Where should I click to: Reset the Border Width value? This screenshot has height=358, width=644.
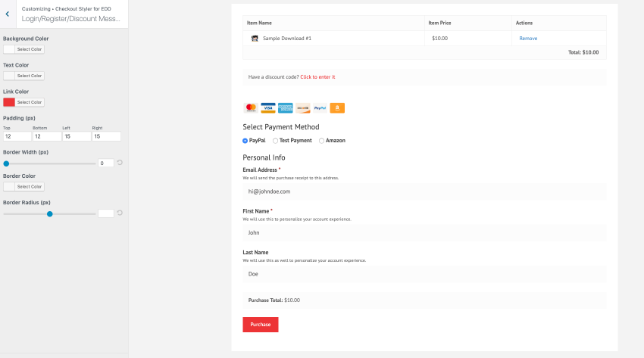[x=120, y=163]
